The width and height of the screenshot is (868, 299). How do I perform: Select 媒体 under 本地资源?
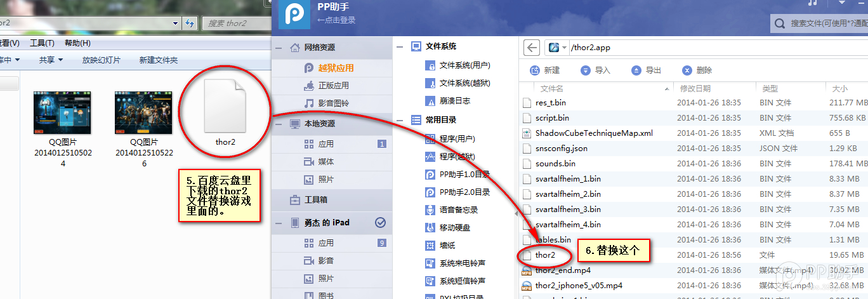pos(326,162)
